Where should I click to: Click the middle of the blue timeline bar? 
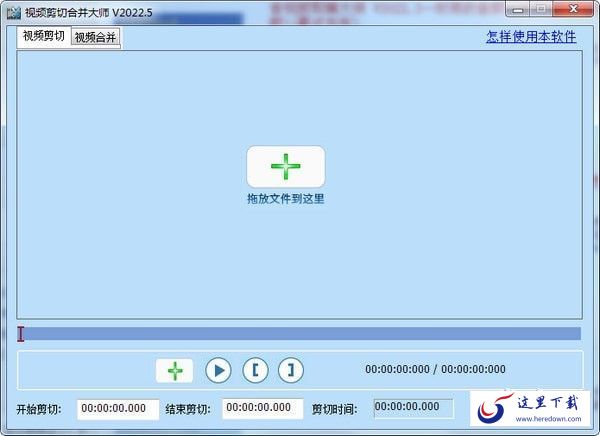pyautogui.click(x=300, y=334)
